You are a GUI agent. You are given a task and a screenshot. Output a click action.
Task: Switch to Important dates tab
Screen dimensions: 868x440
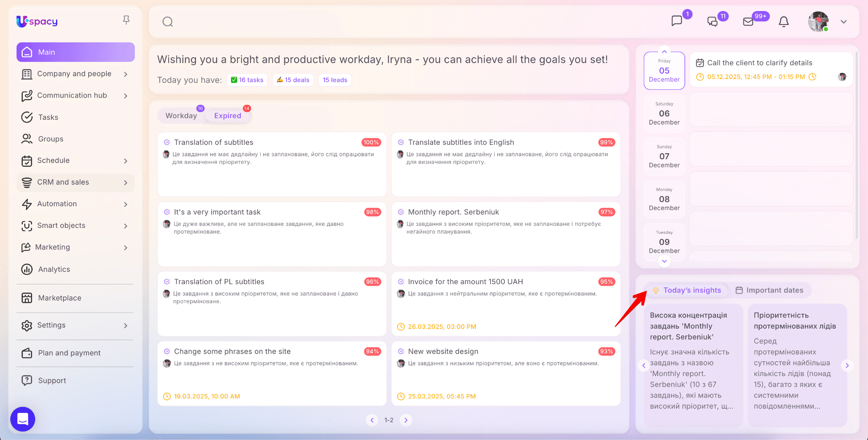click(770, 290)
